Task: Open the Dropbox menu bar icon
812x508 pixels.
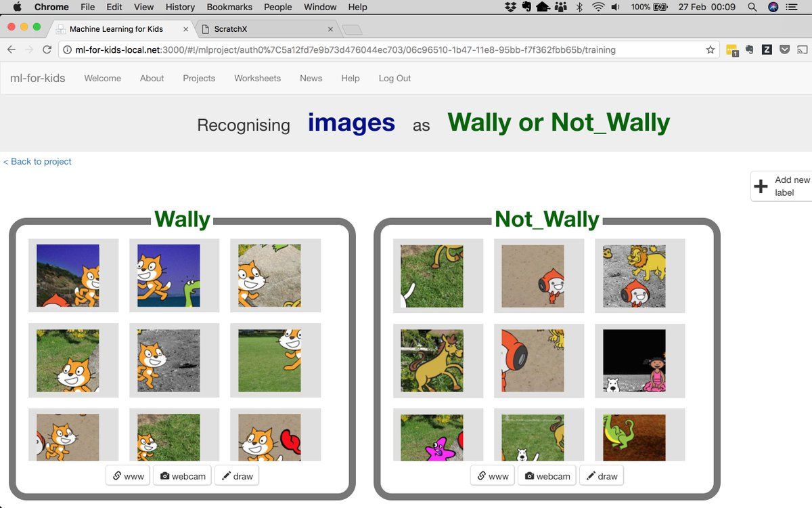Action: (x=511, y=7)
